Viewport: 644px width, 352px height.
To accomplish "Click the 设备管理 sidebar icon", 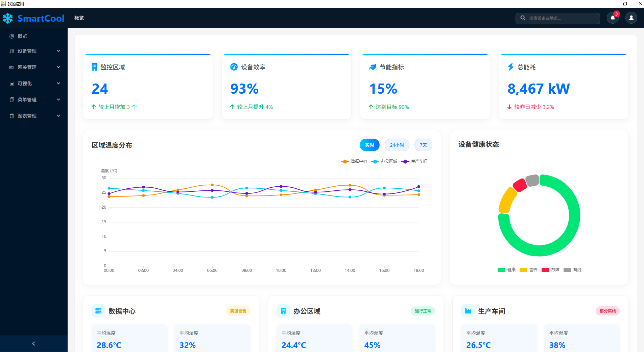I will (12, 51).
